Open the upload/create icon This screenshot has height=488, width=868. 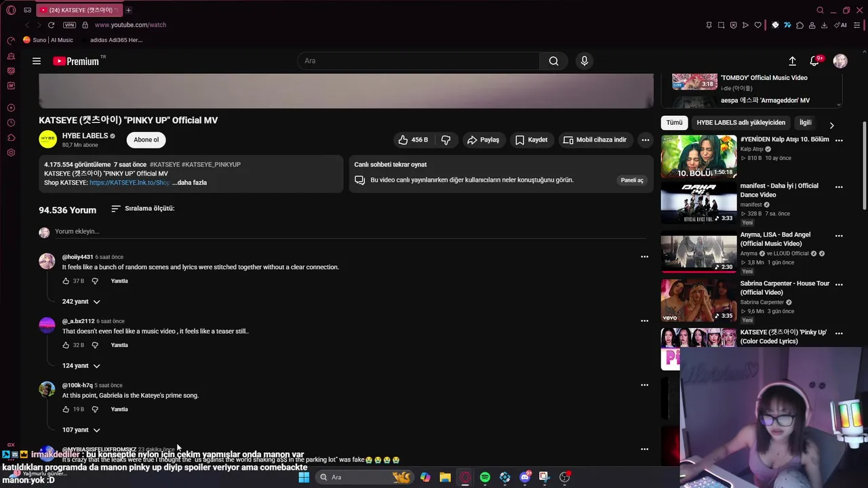(x=792, y=61)
